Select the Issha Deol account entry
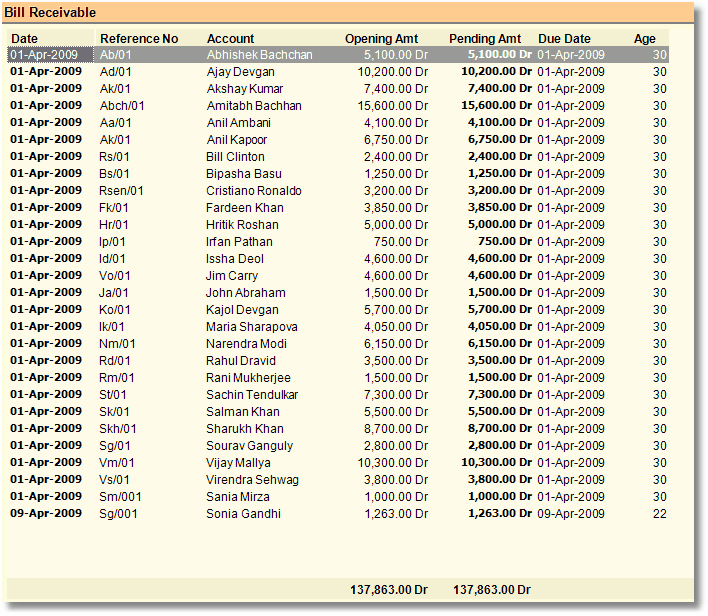Viewport: 708px width, 616px height. 235,259
